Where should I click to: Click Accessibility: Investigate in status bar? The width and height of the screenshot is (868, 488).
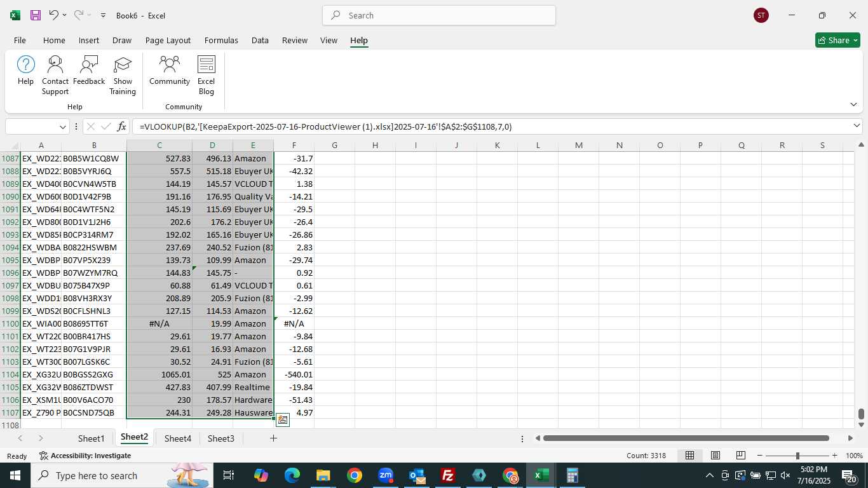click(85, 456)
